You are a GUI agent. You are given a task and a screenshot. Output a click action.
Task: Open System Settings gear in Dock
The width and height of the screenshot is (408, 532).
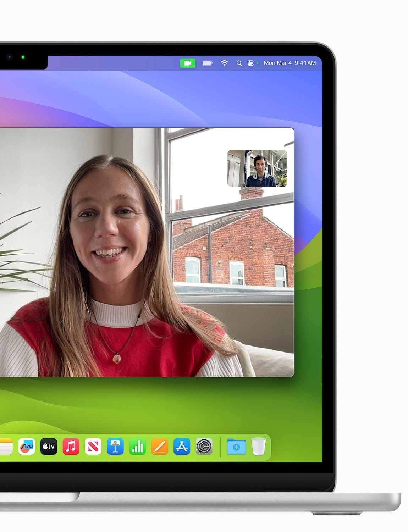[x=204, y=447]
